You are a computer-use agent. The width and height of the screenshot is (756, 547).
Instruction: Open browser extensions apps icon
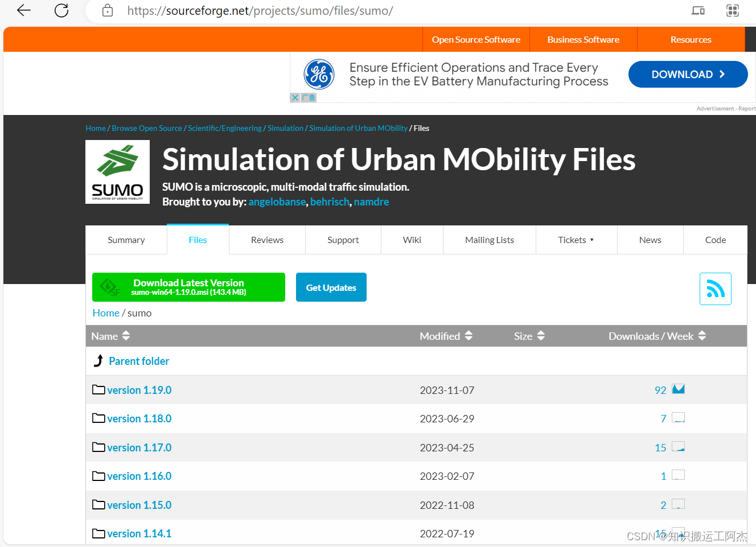coord(733,10)
